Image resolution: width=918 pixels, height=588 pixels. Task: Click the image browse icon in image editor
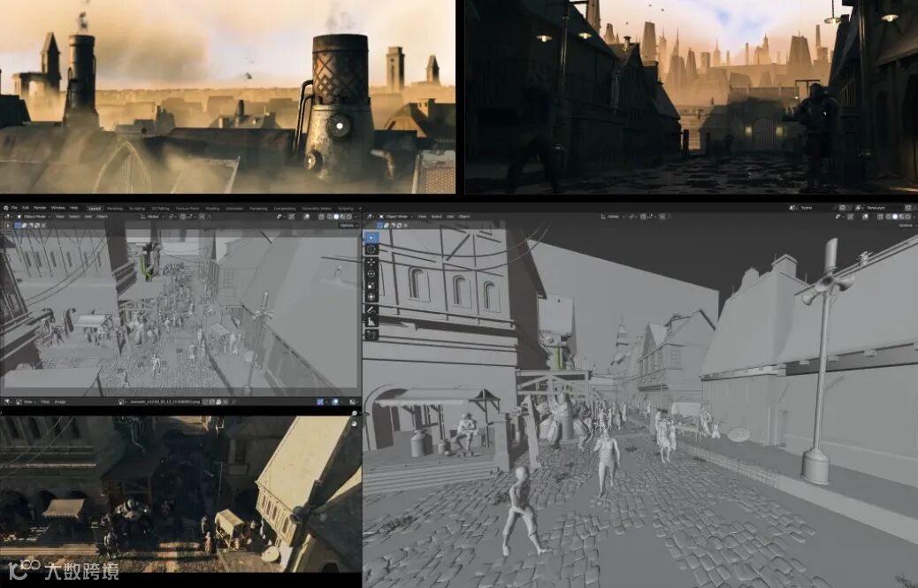(x=120, y=402)
